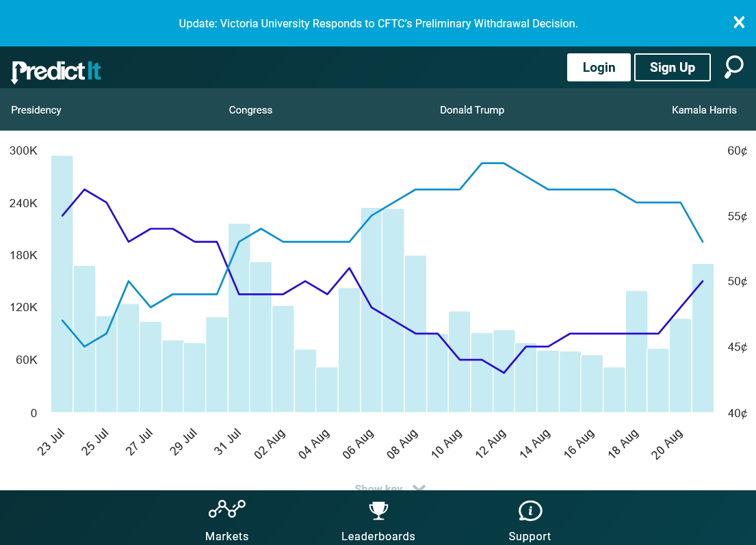
Task: Open Support via the info bubble icon
Action: [530, 510]
